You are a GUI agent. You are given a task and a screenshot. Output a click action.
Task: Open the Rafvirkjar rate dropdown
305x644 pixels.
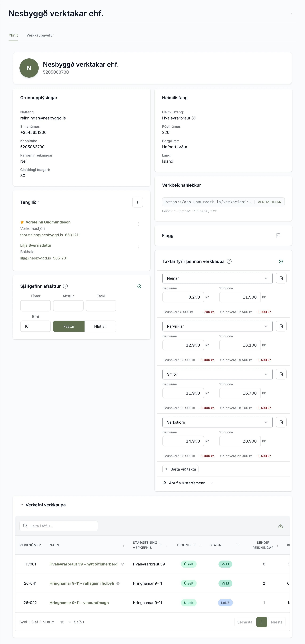(217, 326)
